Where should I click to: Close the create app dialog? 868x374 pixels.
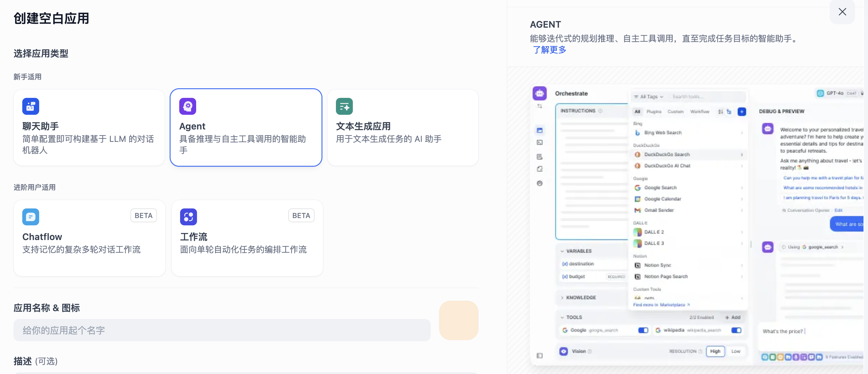point(842,12)
